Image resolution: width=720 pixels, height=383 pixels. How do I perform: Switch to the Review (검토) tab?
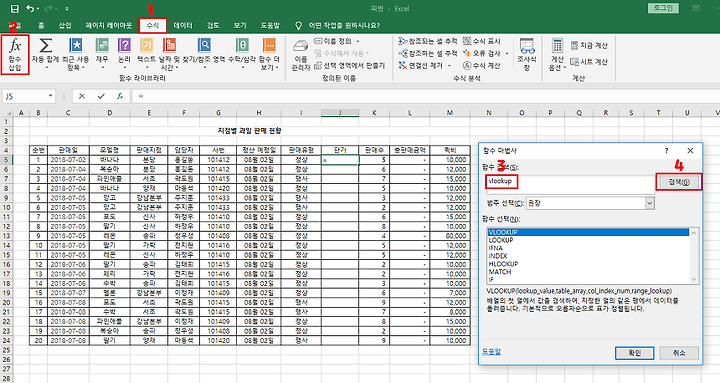click(x=213, y=25)
